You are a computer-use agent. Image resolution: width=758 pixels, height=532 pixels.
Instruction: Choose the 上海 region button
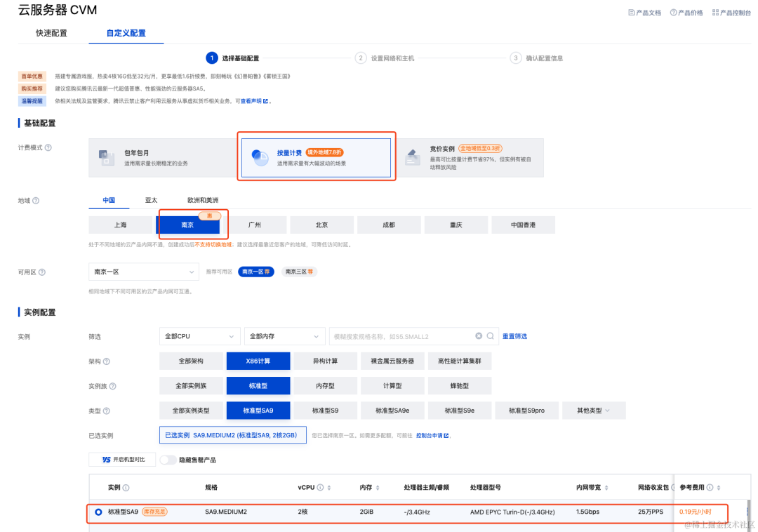[121, 225]
